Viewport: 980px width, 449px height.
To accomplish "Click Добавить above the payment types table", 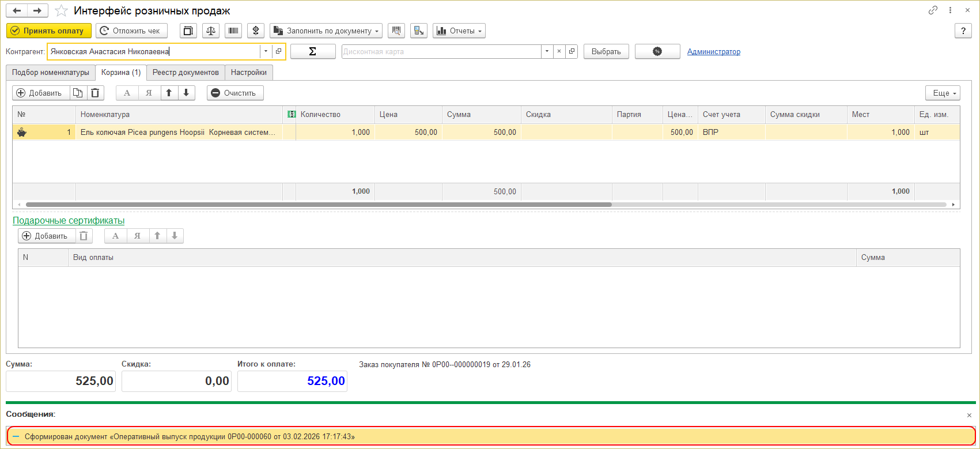I will pos(46,236).
